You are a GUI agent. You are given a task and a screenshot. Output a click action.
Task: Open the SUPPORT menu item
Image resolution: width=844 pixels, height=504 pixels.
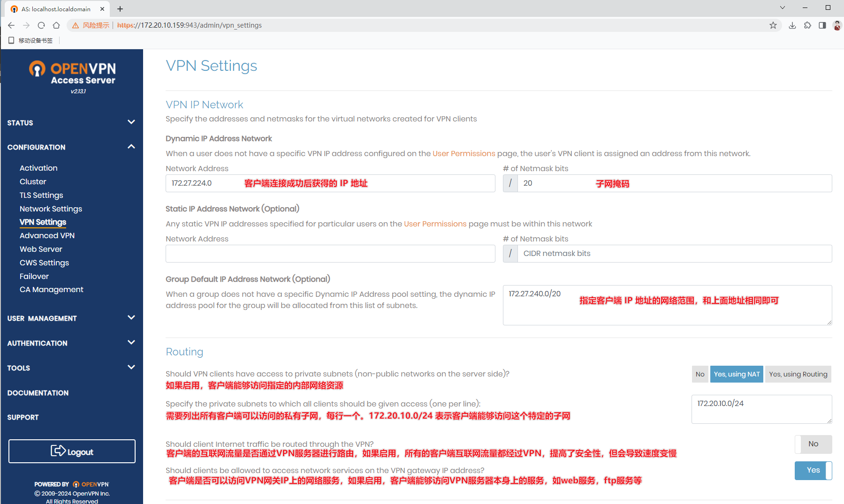(23, 417)
